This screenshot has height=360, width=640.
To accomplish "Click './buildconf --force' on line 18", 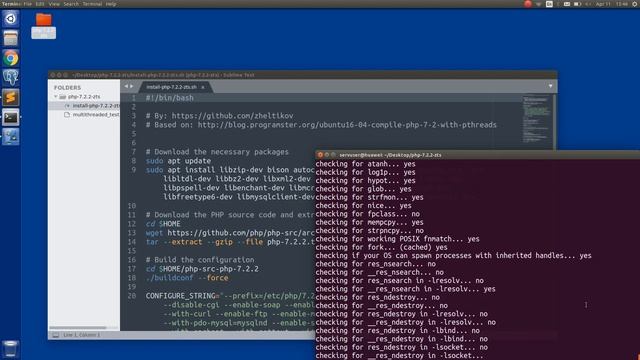I will pyautogui.click(x=187, y=278).
